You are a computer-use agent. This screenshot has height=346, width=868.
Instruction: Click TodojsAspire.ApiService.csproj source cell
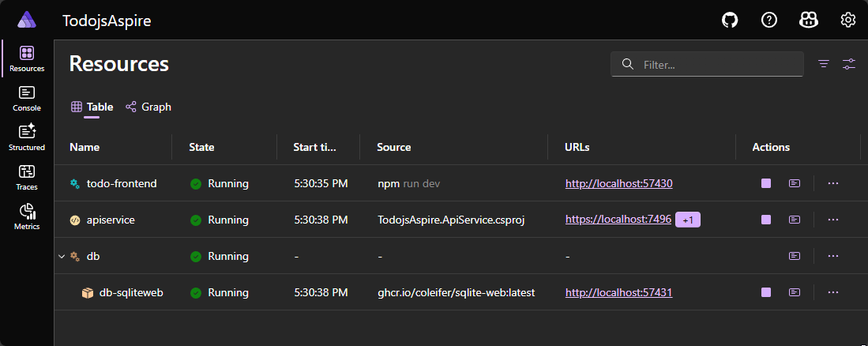tap(451, 220)
